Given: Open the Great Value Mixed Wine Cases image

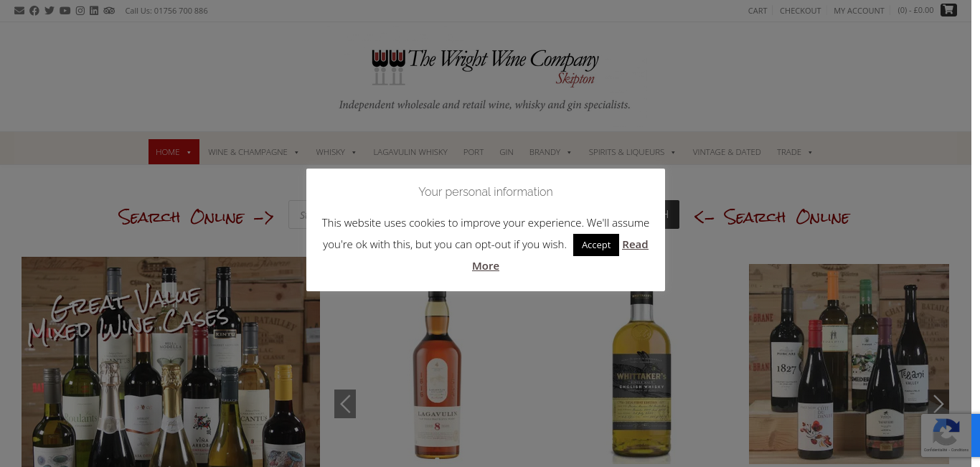Looking at the screenshot, I should [171, 362].
